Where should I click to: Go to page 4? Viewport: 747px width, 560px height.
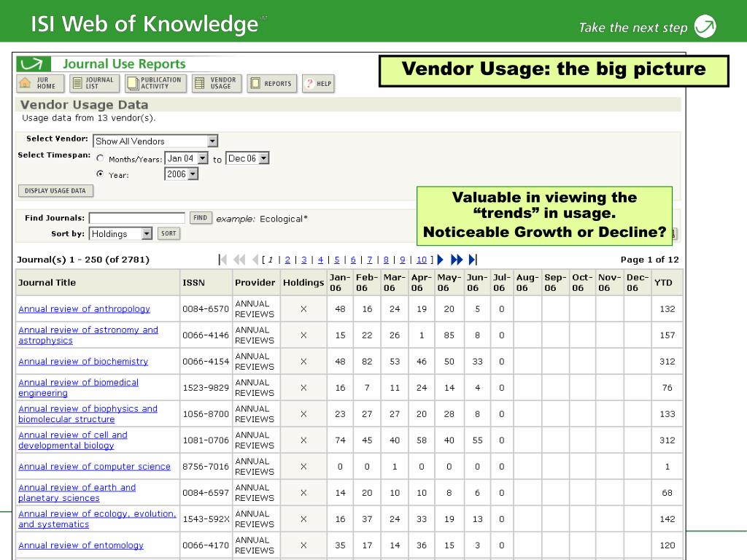pos(320,260)
